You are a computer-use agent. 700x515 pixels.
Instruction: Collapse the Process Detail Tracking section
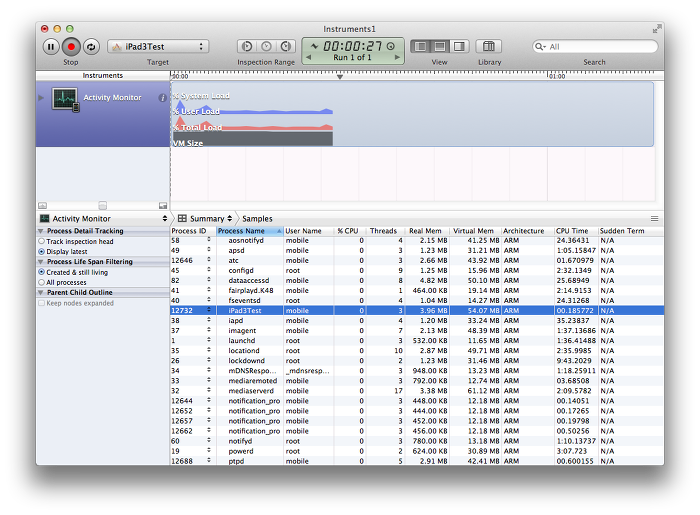tap(41, 231)
